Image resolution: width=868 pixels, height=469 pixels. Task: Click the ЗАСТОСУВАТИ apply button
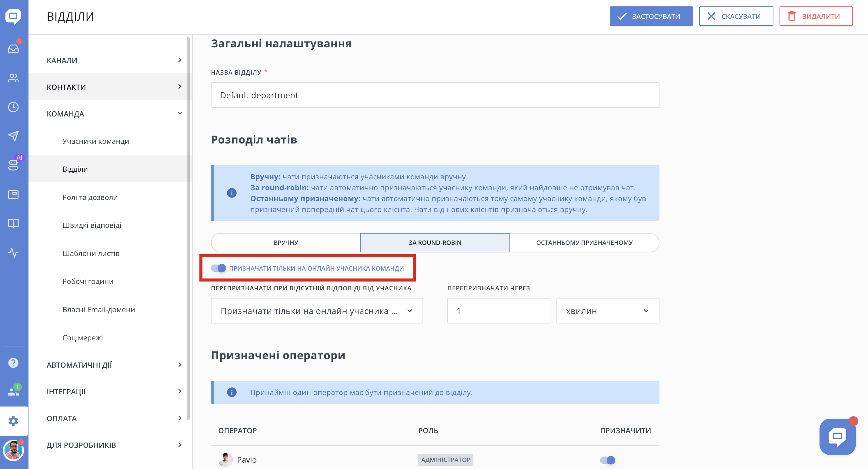pos(651,16)
